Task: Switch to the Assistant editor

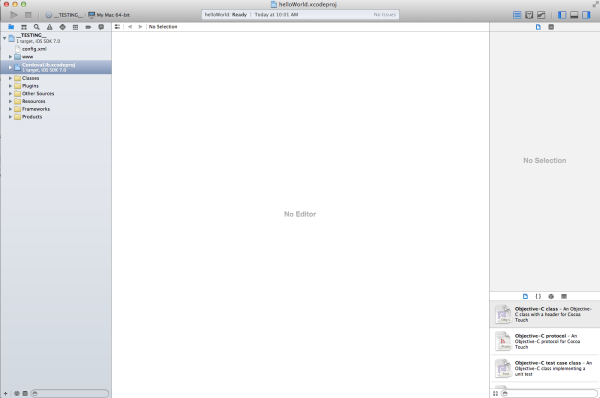Action: tap(529, 15)
